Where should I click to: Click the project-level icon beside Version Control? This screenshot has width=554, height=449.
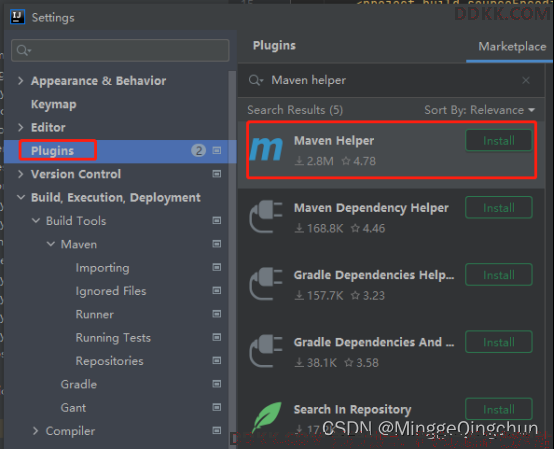(x=217, y=174)
